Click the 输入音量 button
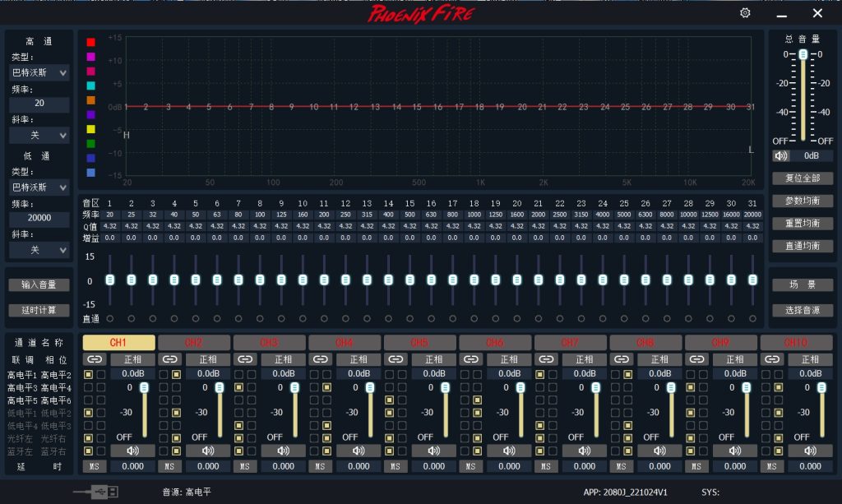The width and height of the screenshot is (842, 504). point(39,284)
